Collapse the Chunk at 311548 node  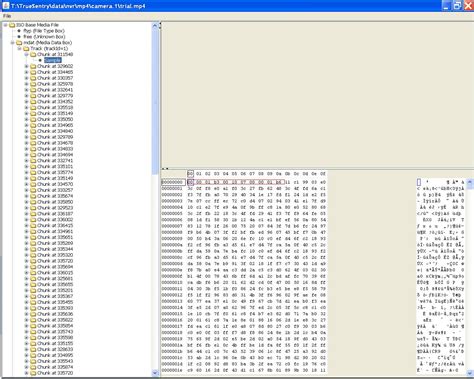[x=26, y=54]
